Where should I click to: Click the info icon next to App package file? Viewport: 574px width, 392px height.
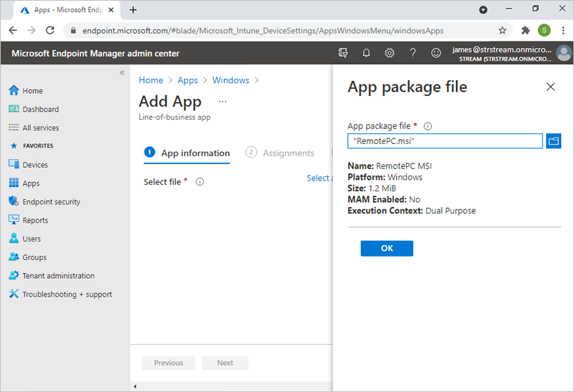(428, 125)
